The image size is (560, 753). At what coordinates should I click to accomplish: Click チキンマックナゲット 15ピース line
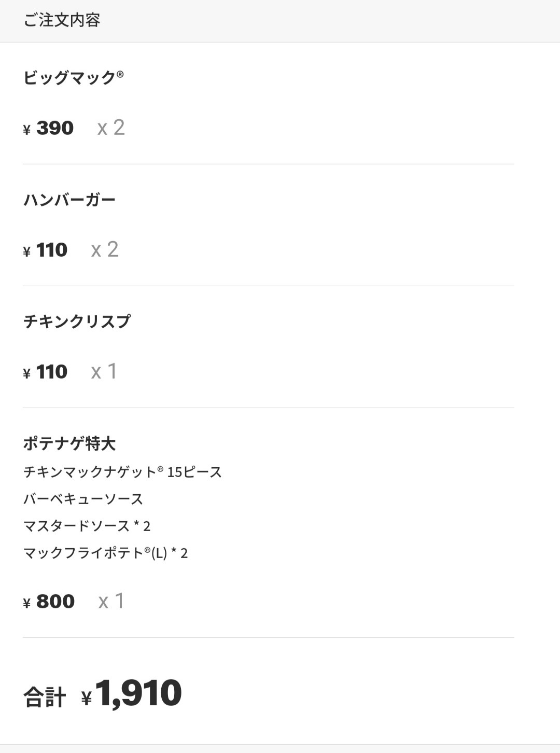[122, 472]
